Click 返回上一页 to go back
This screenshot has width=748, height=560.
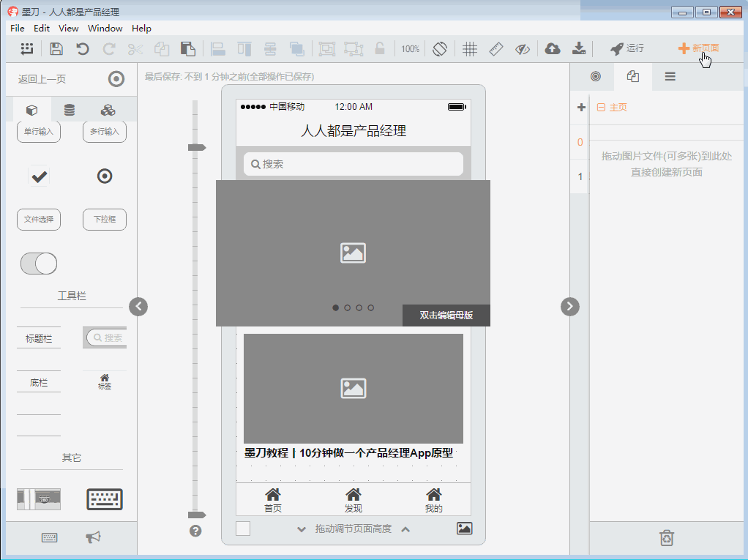[42, 79]
